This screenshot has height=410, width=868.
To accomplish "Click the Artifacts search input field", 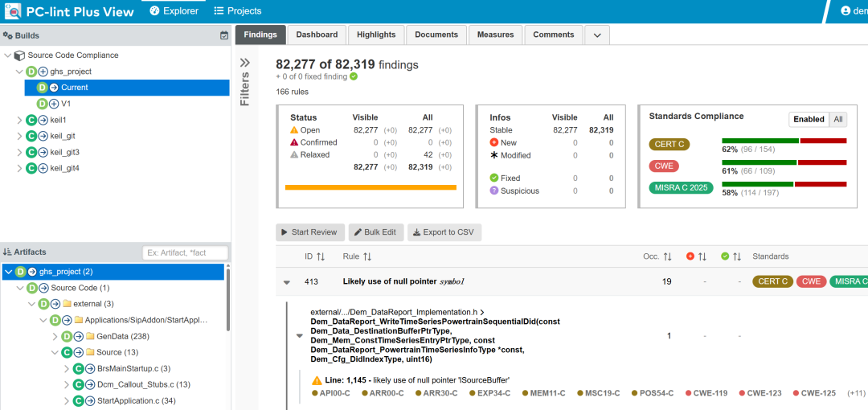I will click(185, 252).
